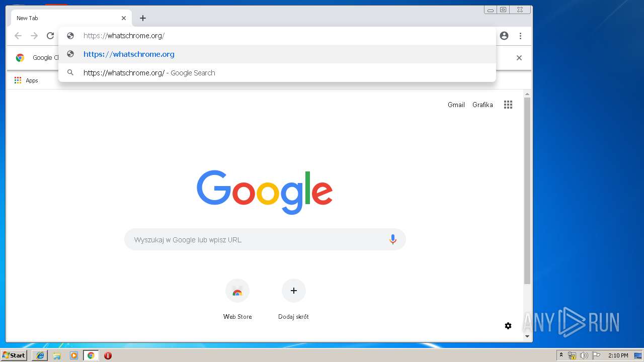Image resolution: width=644 pixels, height=362 pixels.
Task: Click the Google logo
Action: pyautogui.click(x=265, y=192)
